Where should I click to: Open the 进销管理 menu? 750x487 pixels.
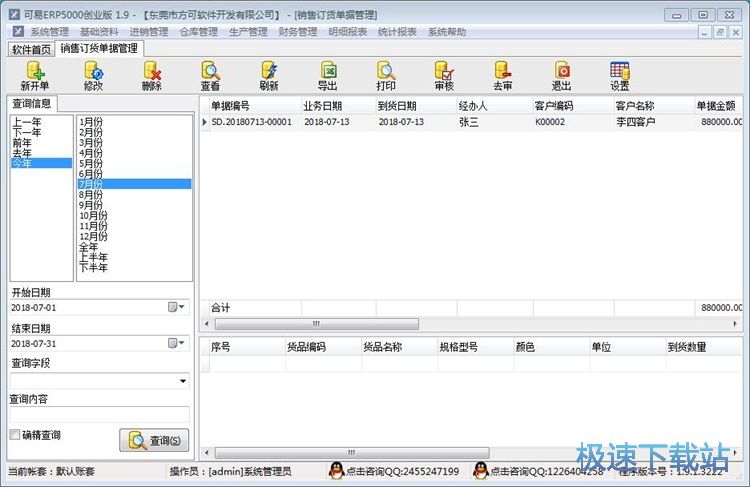pyautogui.click(x=149, y=32)
